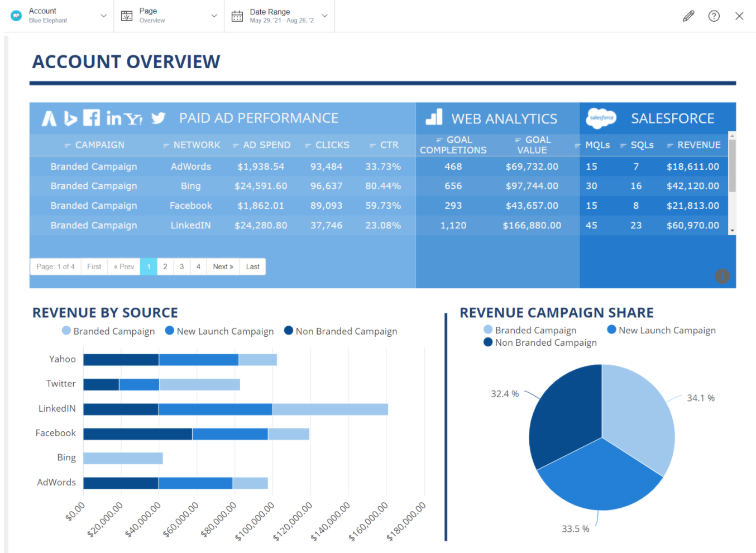Click the info icon in the Salesforce panel
This screenshot has height=553, width=756.
click(722, 276)
